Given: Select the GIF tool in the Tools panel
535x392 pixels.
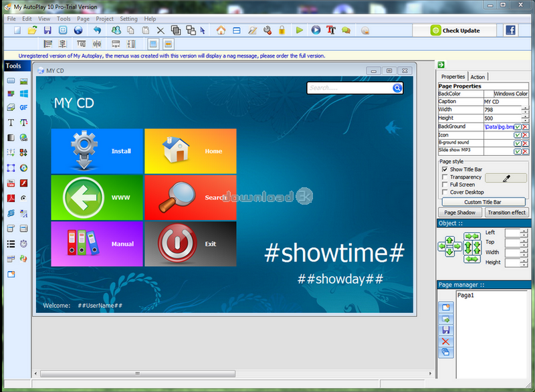Looking at the screenshot, I should pos(23,108).
